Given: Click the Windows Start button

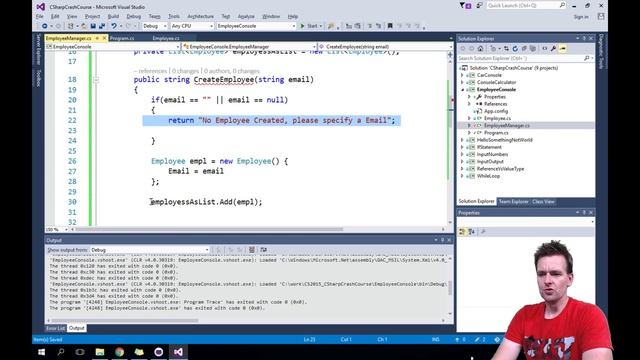Looking at the screenshot, I should click(x=41, y=352).
